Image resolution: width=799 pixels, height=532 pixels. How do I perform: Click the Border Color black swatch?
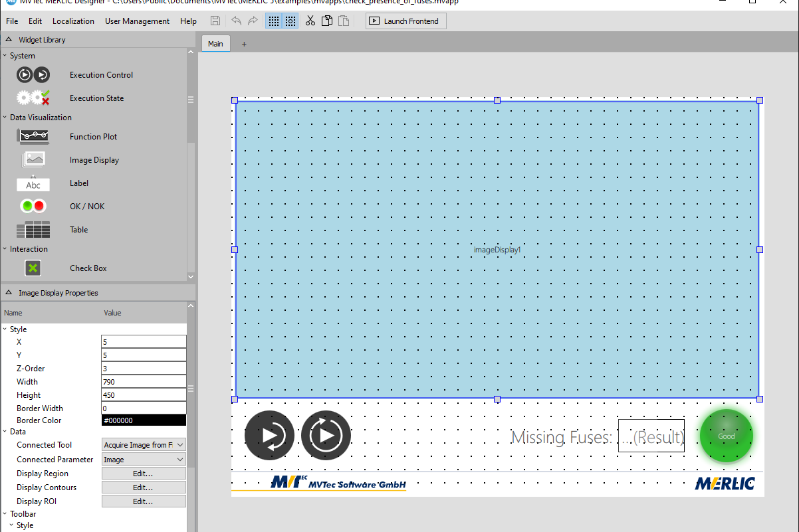click(x=144, y=420)
